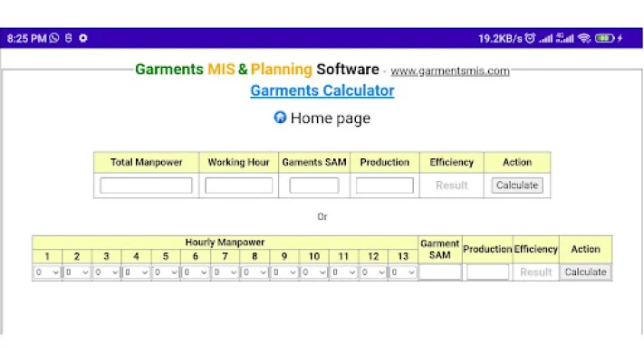
Task: Click Calculate in the Total Manpower row
Action: 516,186
